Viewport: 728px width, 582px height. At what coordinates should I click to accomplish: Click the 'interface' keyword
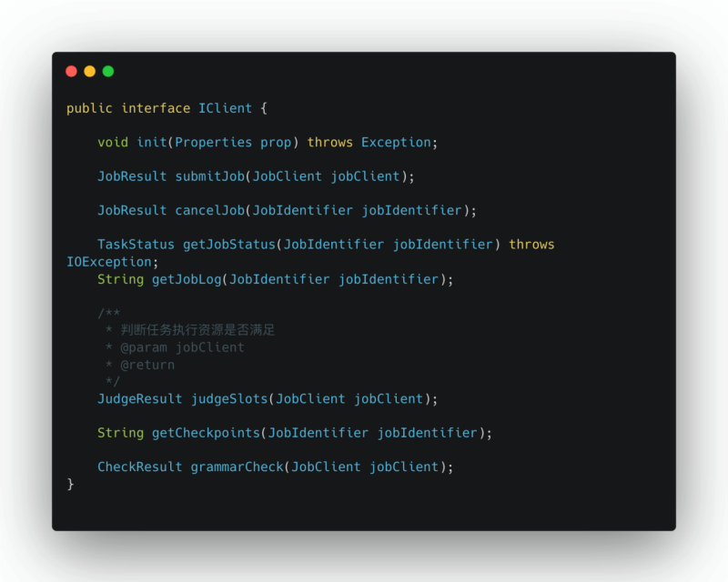(x=156, y=108)
